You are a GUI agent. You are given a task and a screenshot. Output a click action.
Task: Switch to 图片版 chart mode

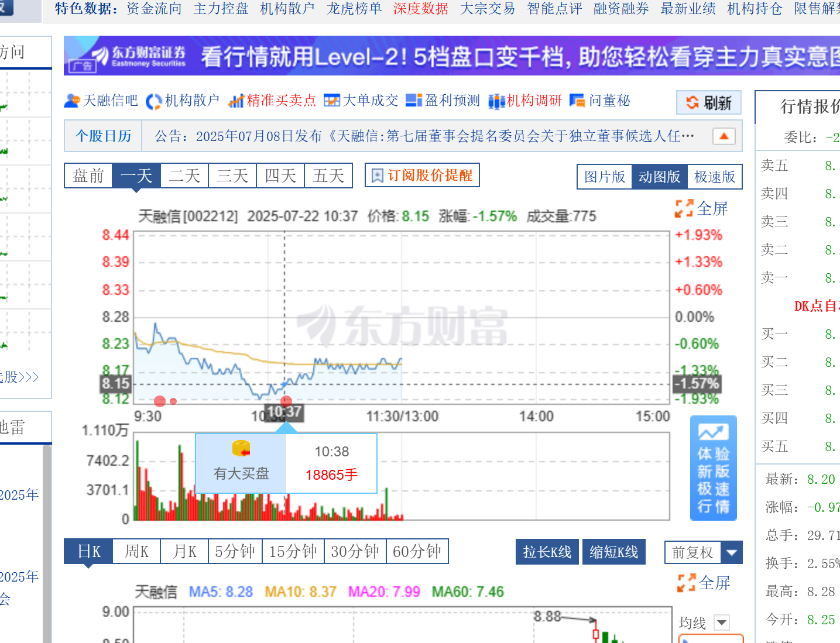[605, 177]
